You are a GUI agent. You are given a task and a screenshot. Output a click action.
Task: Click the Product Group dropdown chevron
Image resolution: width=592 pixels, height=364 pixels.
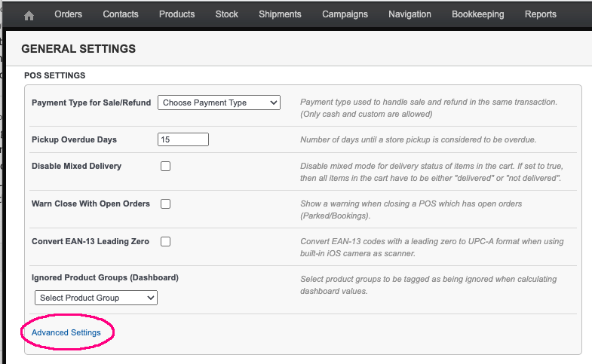point(151,298)
